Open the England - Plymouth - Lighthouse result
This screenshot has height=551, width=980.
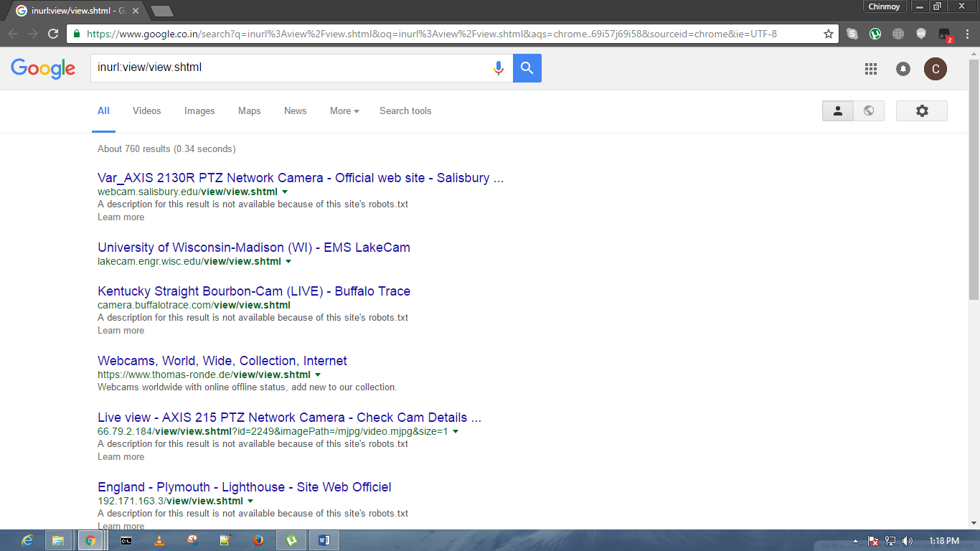pyautogui.click(x=245, y=487)
